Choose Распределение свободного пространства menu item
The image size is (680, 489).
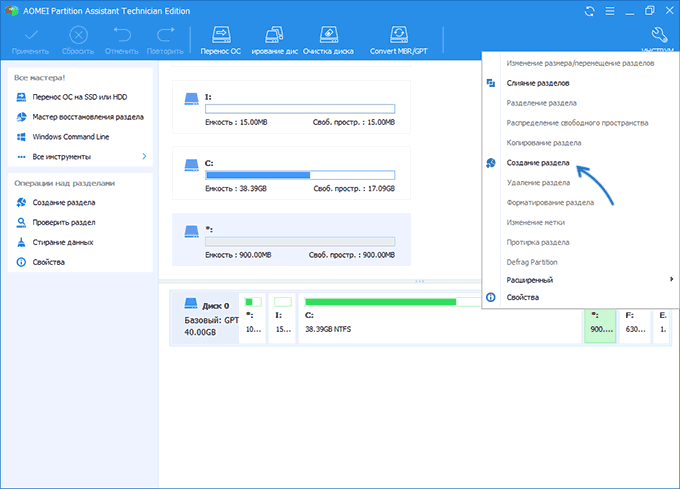point(580,123)
